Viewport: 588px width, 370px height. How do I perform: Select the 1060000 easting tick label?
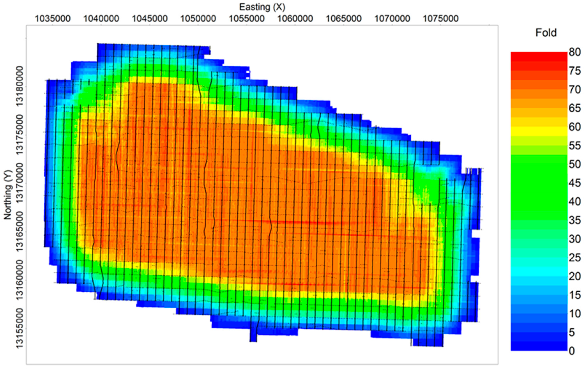(x=295, y=18)
